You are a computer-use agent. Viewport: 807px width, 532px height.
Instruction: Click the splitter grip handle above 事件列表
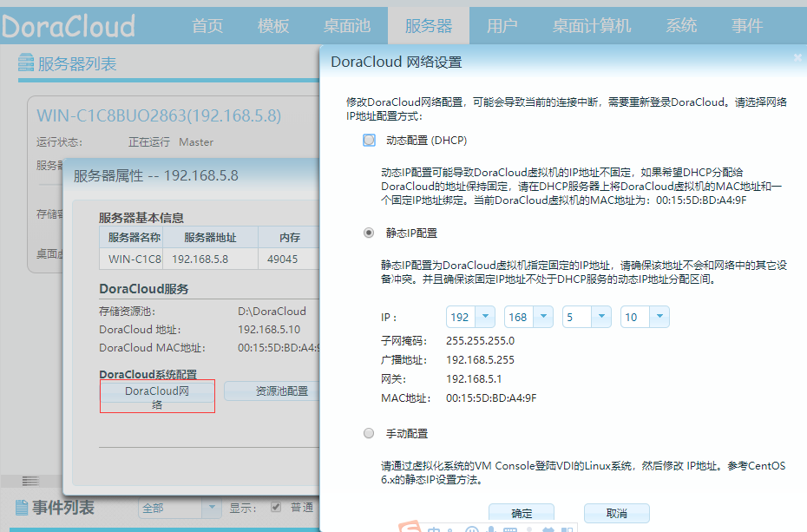30,481
